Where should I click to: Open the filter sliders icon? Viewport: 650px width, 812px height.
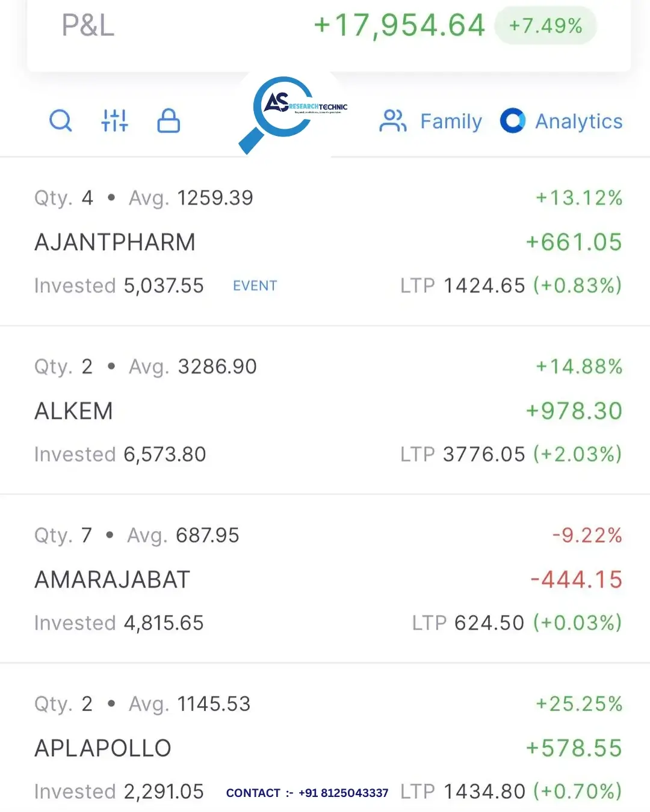point(114,121)
